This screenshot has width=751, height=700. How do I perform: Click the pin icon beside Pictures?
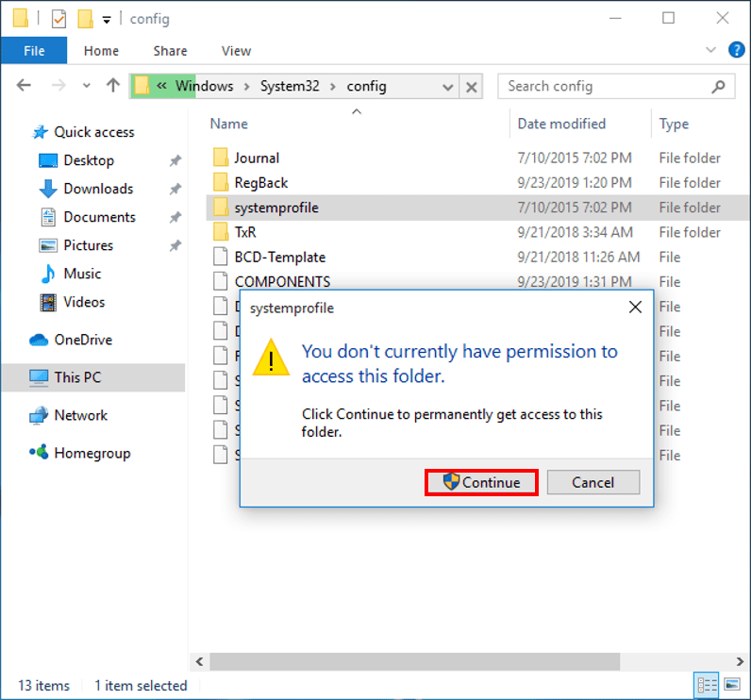175,245
